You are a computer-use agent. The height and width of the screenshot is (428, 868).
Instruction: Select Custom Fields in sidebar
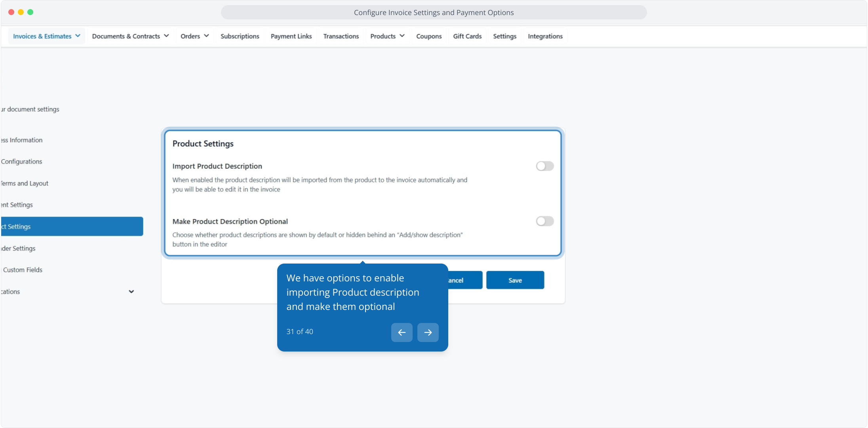[23, 270]
